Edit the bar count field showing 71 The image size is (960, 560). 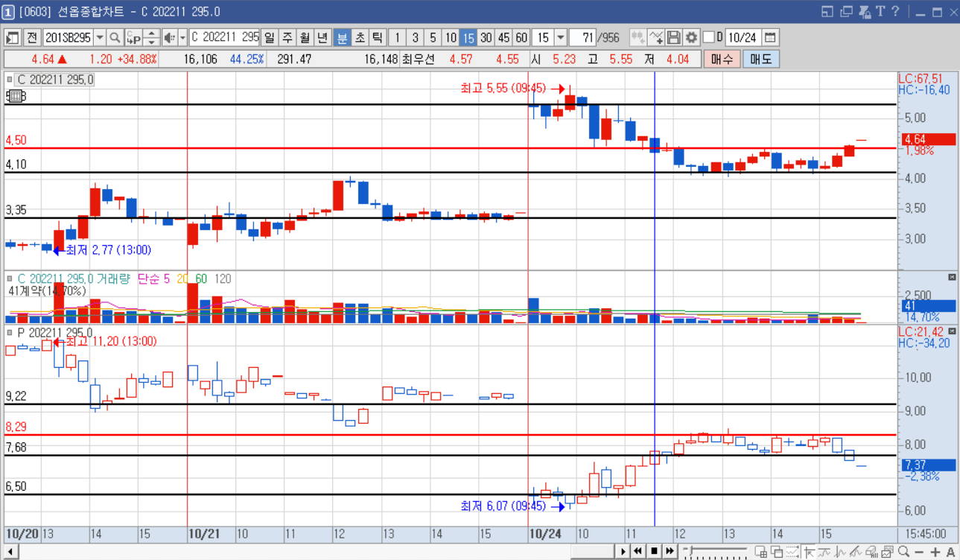click(x=583, y=37)
